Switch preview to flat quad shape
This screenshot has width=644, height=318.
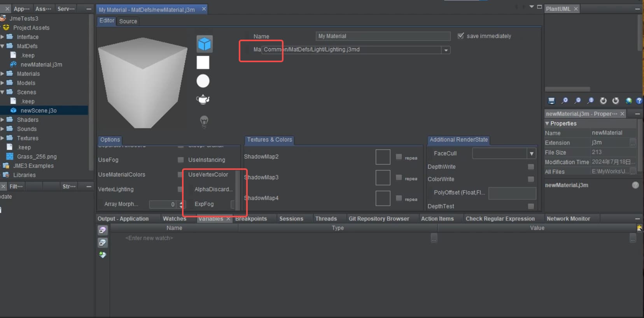click(203, 62)
